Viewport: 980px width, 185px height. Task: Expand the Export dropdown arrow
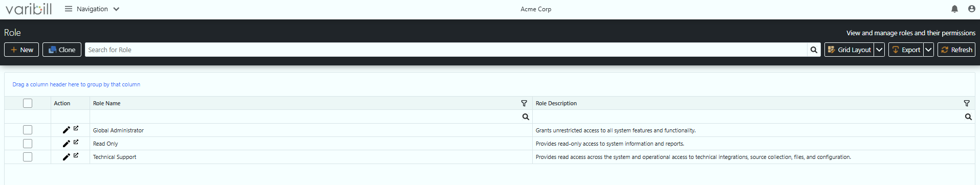[928, 50]
